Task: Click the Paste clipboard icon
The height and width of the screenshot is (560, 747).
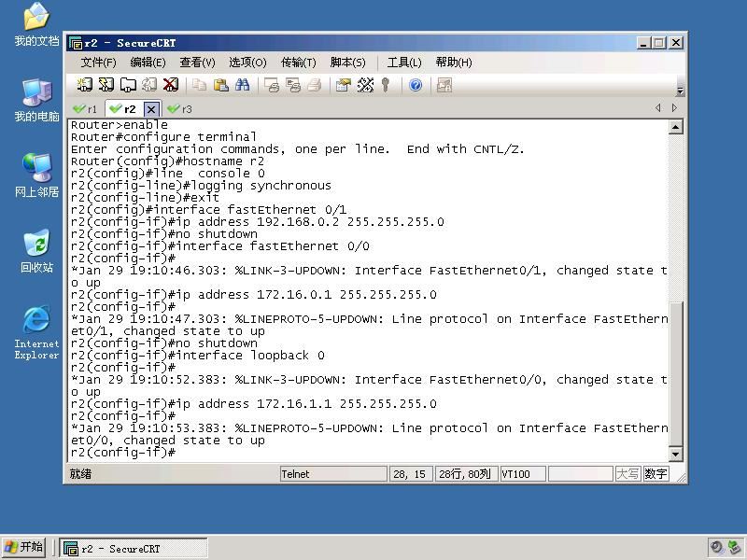Action: [x=220, y=85]
